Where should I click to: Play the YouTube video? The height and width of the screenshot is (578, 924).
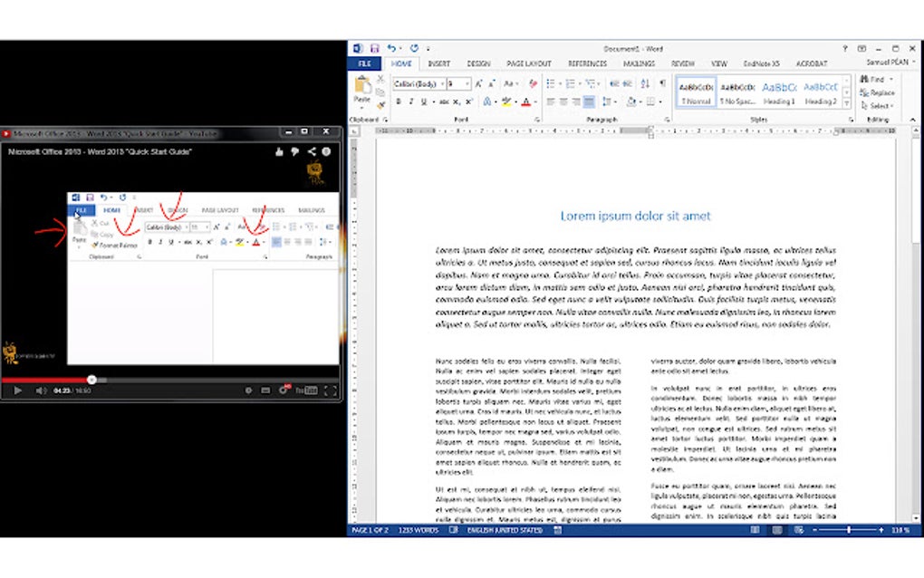click(18, 390)
